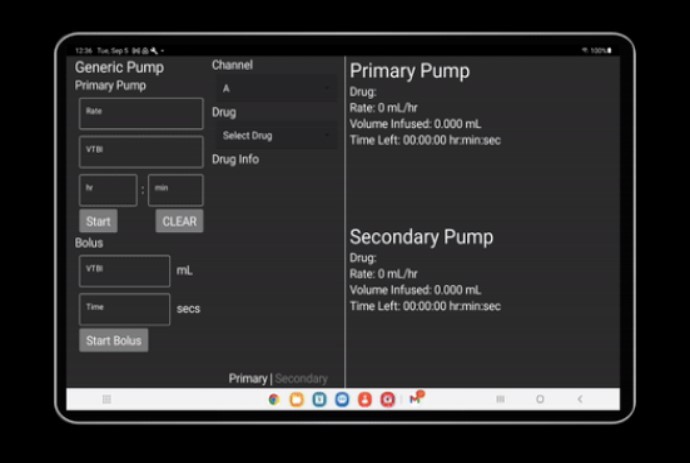Open the orange My Files app icon
The height and width of the screenshot is (463, 690).
(296, 399)
